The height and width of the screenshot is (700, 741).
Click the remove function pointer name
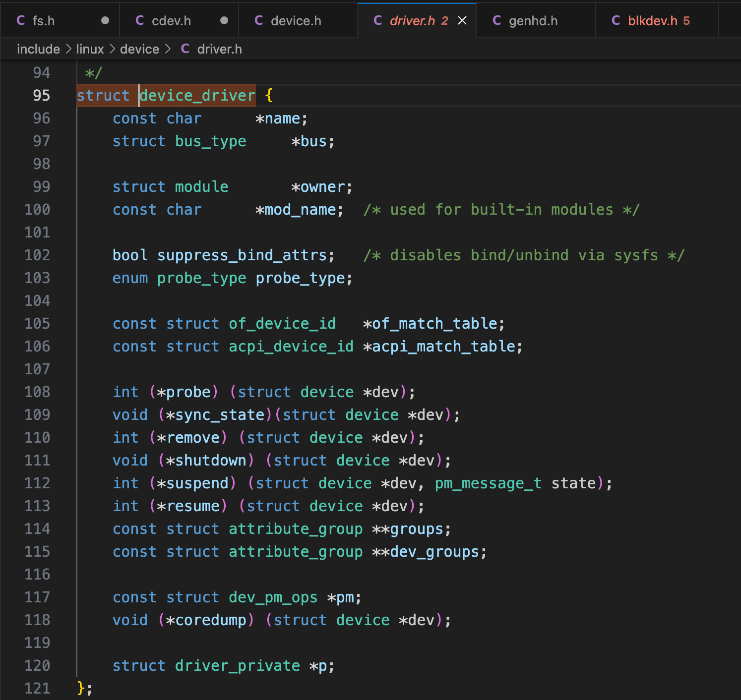click(193, 438)
